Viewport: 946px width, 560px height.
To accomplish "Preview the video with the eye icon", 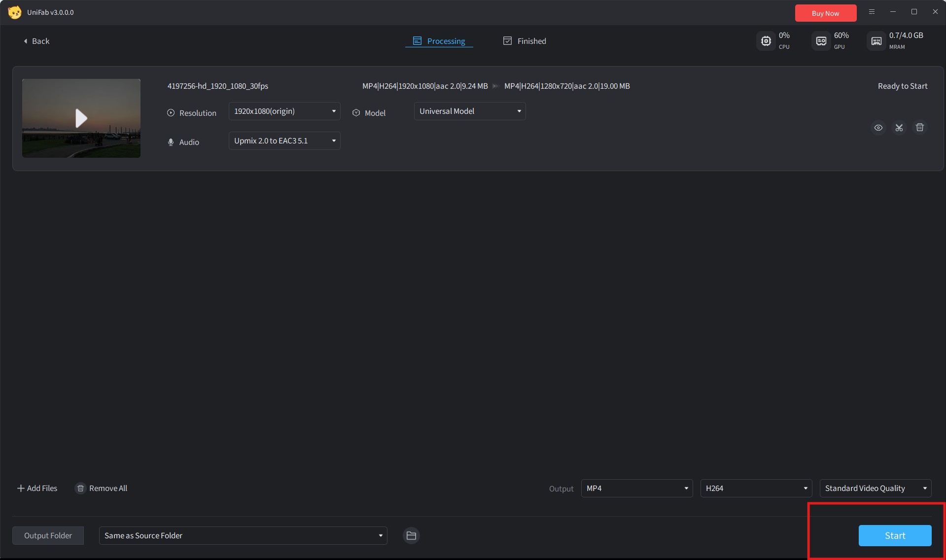I will point(878,128).
